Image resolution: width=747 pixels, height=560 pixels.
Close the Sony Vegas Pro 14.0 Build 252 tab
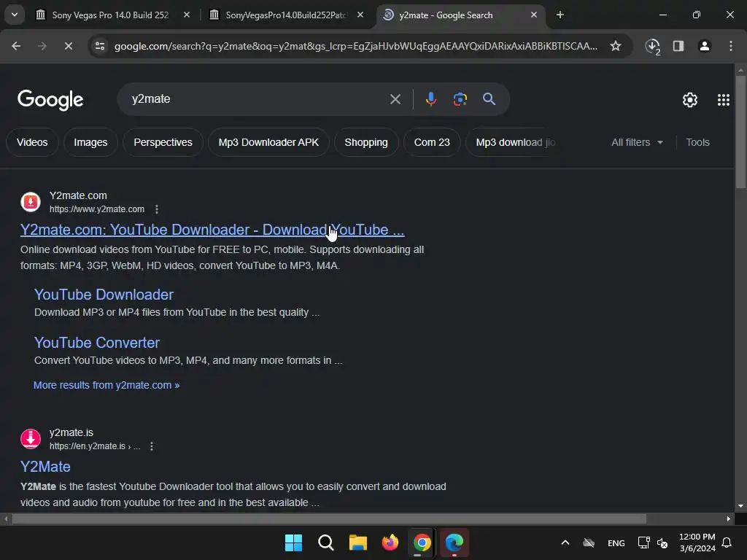pos(187,15)
